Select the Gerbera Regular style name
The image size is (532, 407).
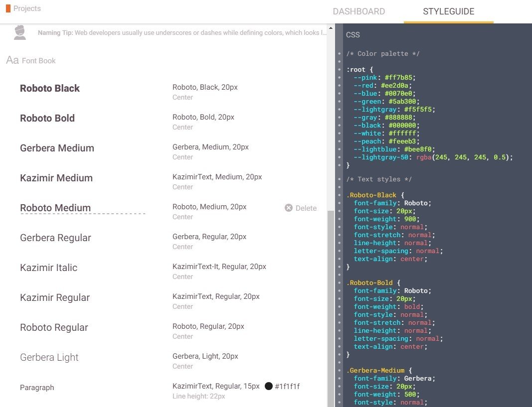coord(56,238)
